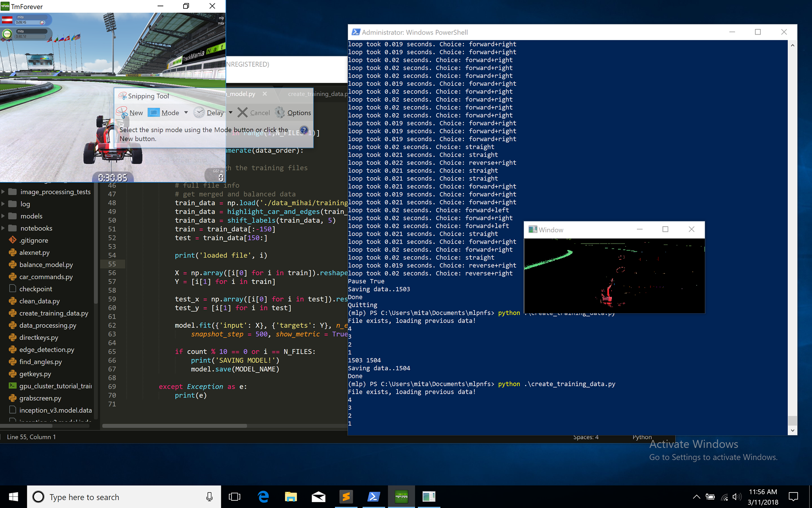This screenshot has width=812, height=508.
Task: Open Sublime Text from the taskbar
Action: coord(346,496)
